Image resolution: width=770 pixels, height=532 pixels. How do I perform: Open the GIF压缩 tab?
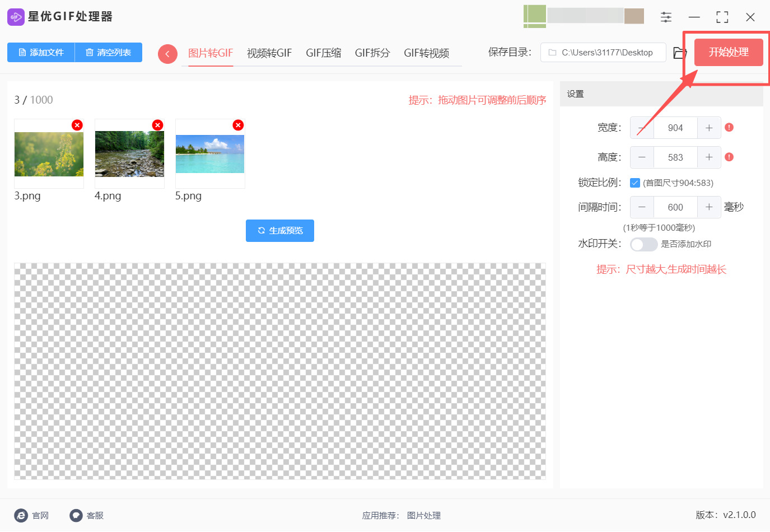323,53
